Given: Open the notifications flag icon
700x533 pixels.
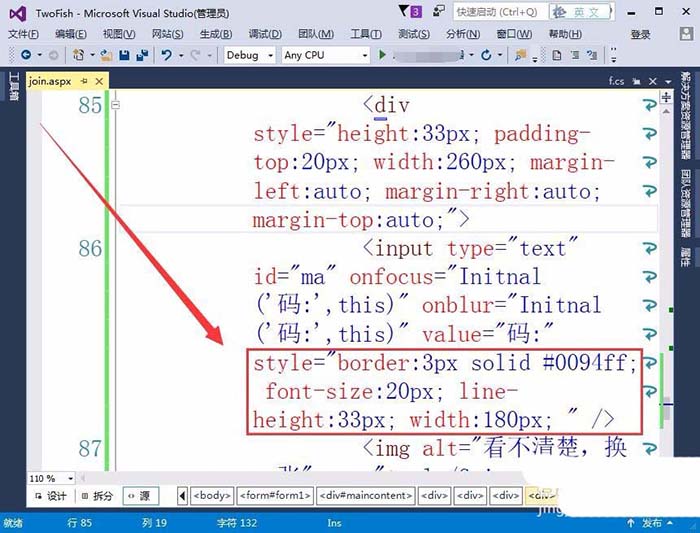Looking at the screenshot, I should (404, 11).
